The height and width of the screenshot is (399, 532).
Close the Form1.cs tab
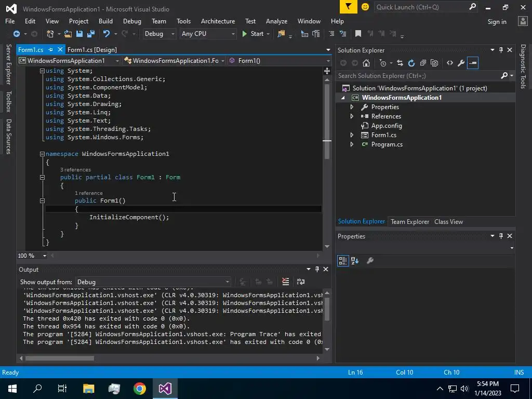[60, 49]
